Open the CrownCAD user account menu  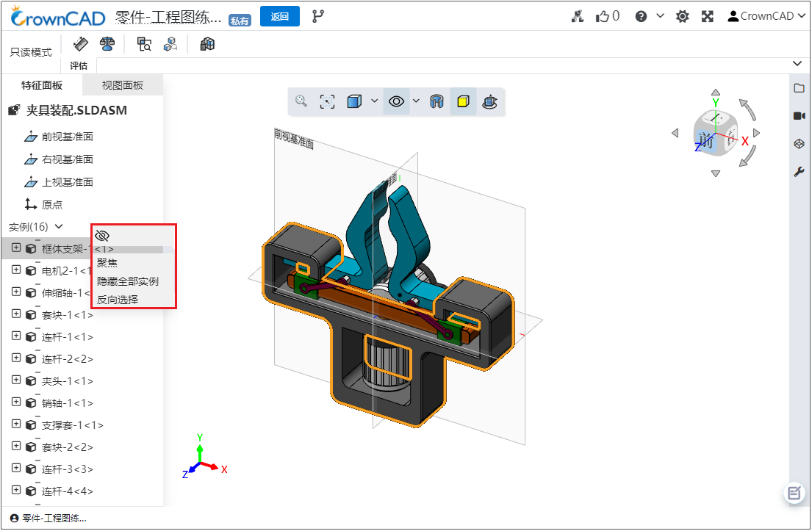pos(766,16)
